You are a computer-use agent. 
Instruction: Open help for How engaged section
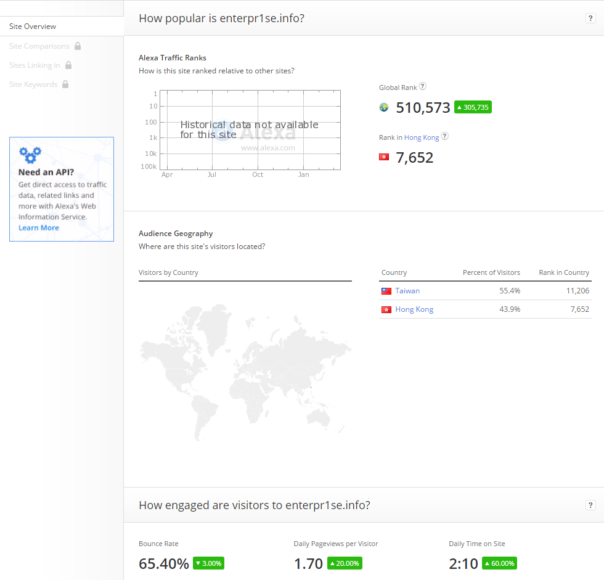click(x=590, y=505)
